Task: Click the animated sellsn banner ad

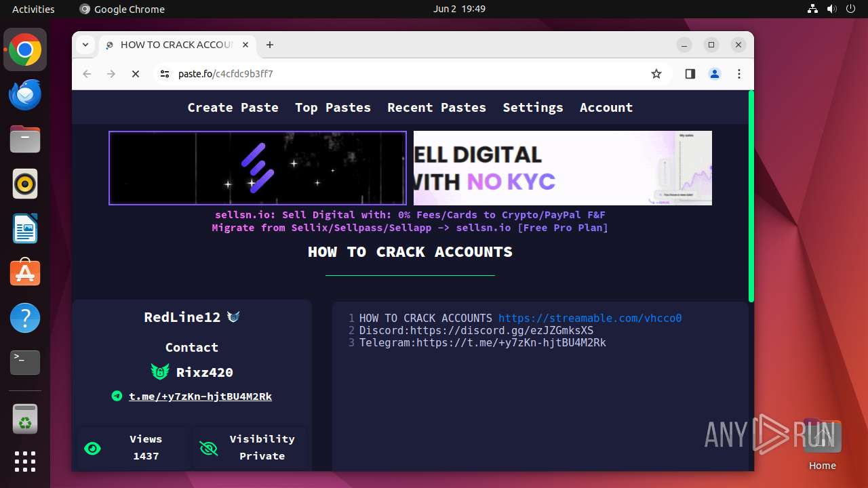Action: 258,168
